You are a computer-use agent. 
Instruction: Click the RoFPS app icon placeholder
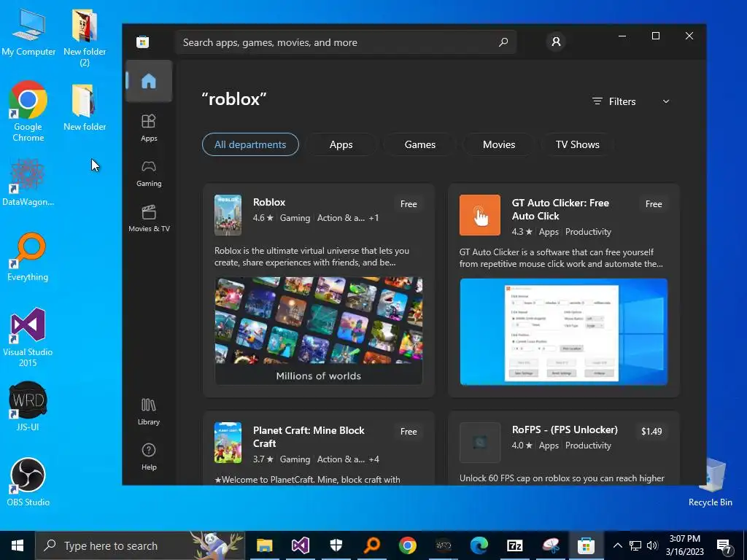pos(480,443)
